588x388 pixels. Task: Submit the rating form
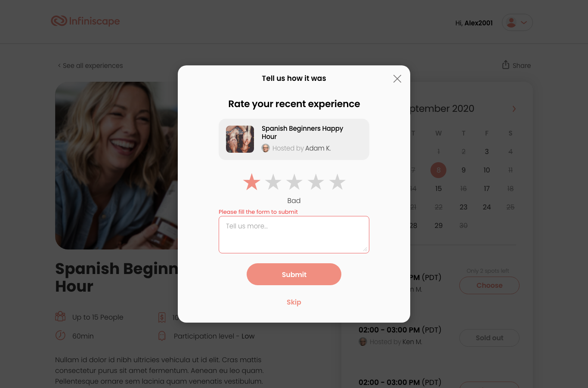click(294, 274)
